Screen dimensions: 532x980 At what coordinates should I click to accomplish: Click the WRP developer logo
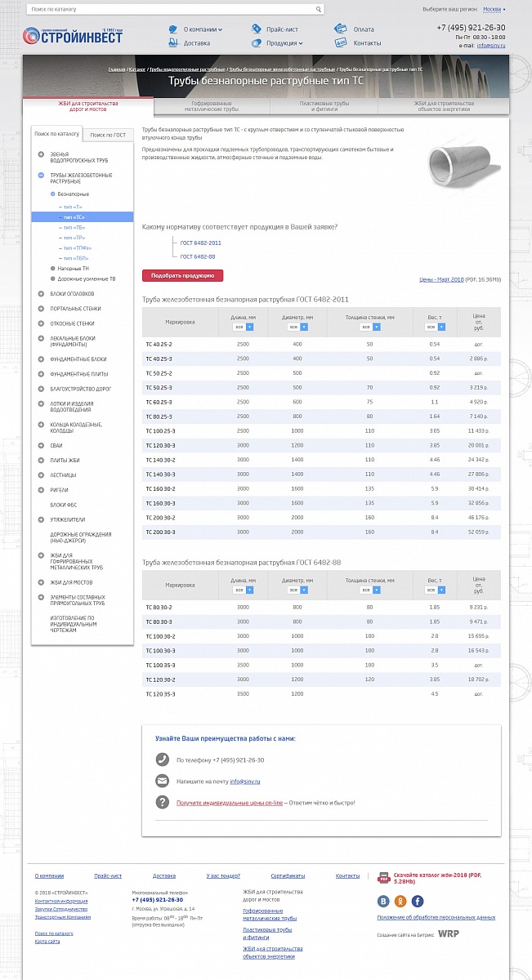tap(448, 933)
